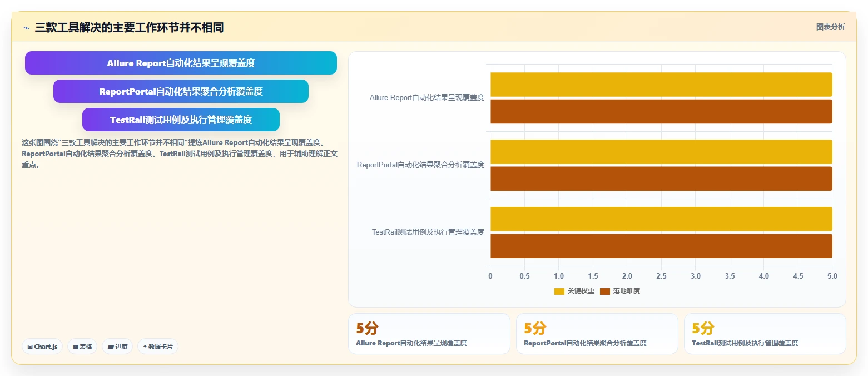The image size is (868, 376).
Task: Click the yellow bar for ReportPortal
Action: tap(661, 152)
